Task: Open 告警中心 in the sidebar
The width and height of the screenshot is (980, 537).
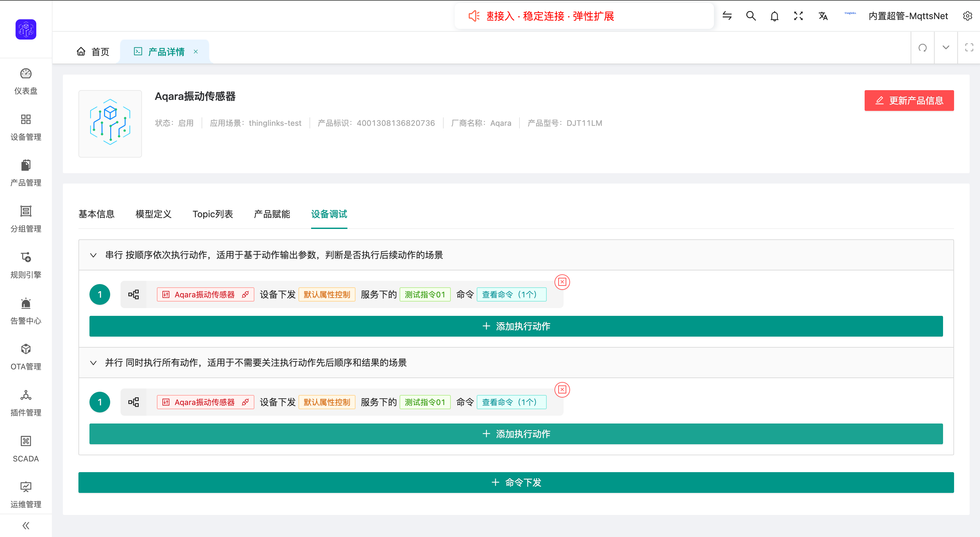Action: 26,311
